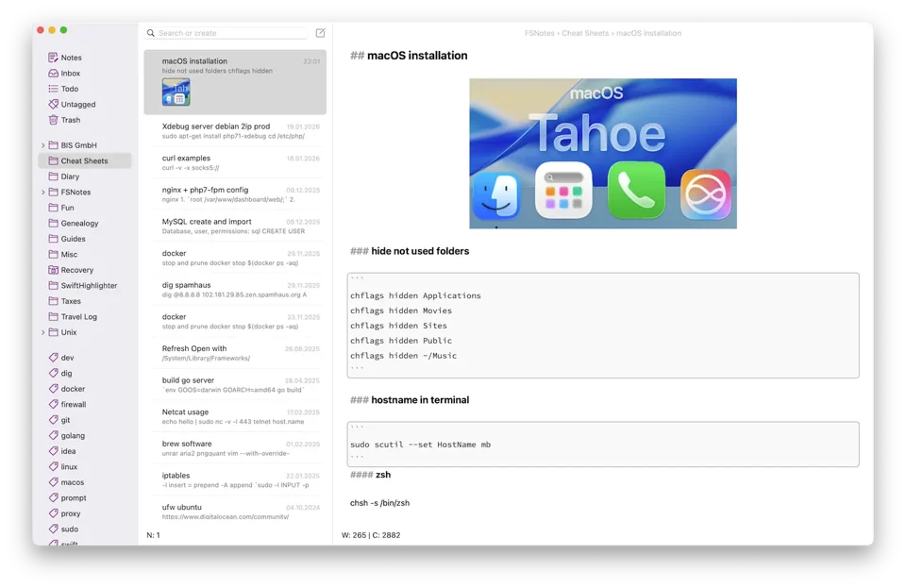The width and height of the screenshot is (906, 588).
Task: Open the Refresh Open with note
Action: 235,353
